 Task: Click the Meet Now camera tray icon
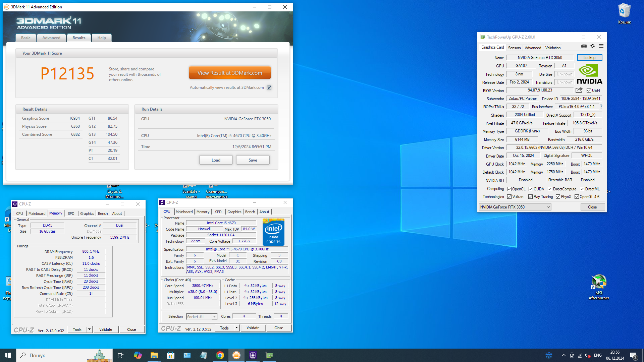(x=572, y=355)
